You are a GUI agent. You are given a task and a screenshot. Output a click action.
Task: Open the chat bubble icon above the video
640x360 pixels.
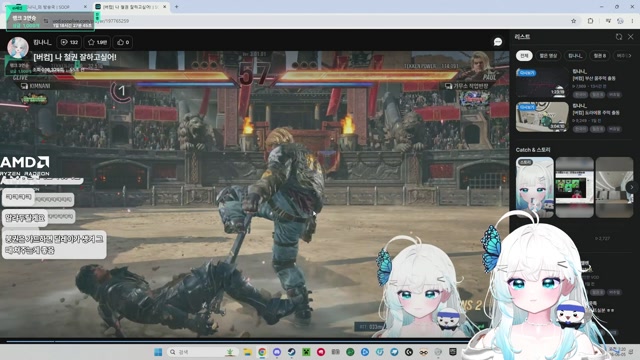(x=498, y=42)
